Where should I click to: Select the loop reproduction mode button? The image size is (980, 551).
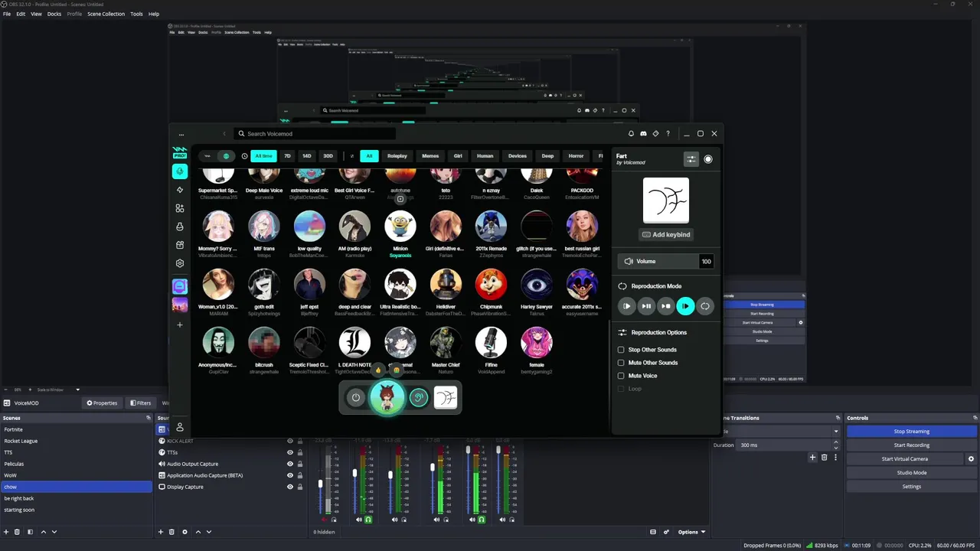click(x=705, y=306)
